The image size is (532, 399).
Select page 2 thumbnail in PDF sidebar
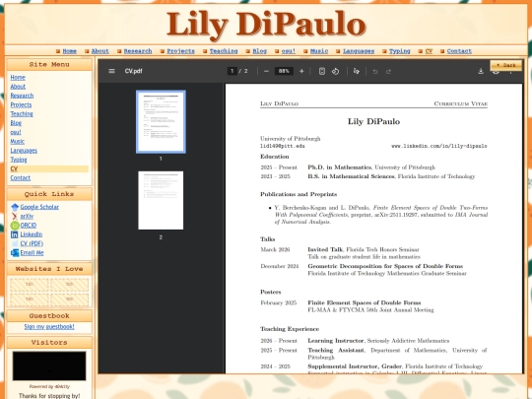161,201
